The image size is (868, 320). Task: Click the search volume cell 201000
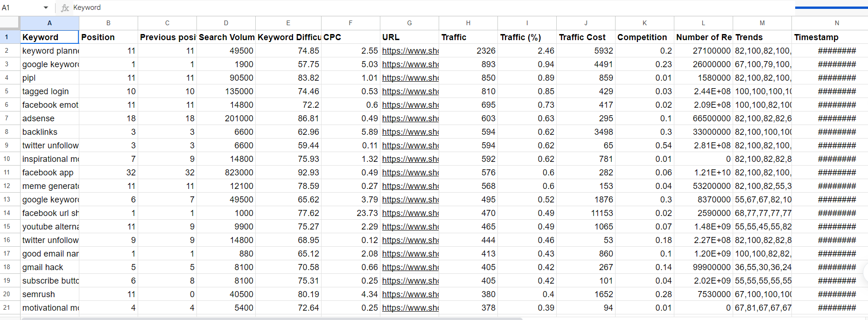tap(226, 118)
